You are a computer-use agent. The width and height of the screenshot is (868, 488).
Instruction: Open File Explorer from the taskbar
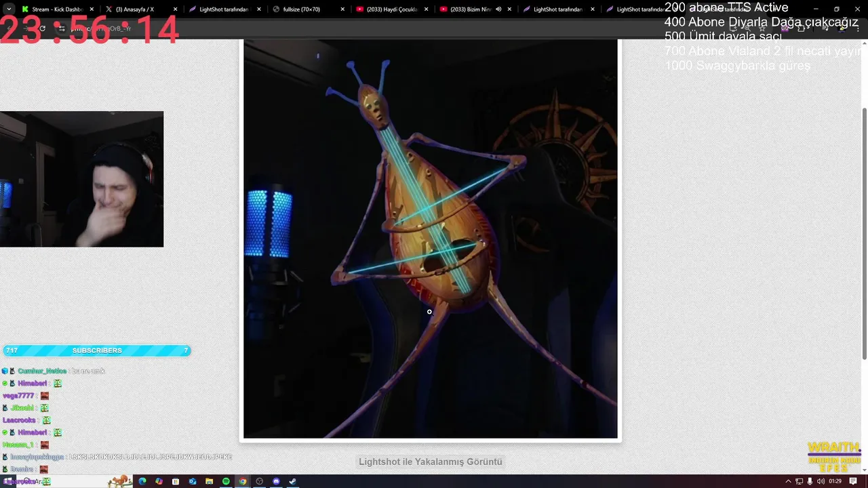209,481
